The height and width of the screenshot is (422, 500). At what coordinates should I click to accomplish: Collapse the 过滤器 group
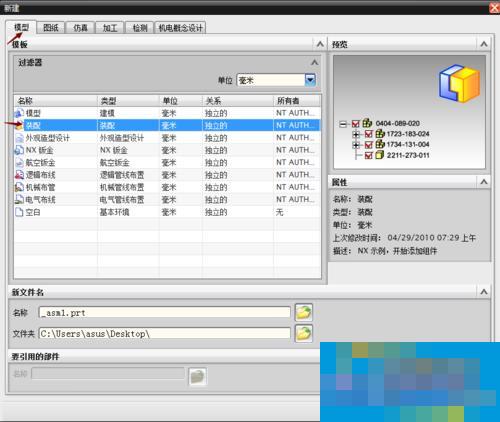click(x=314, y=62)
